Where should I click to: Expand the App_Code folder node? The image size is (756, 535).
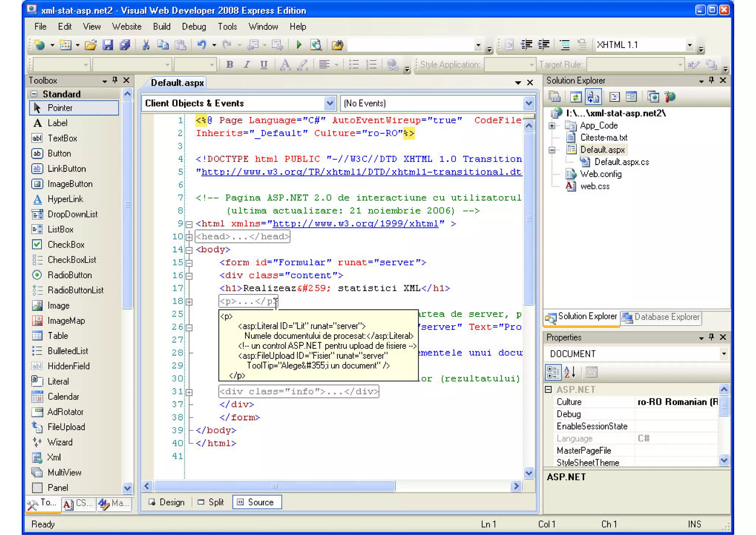point(552,126)
